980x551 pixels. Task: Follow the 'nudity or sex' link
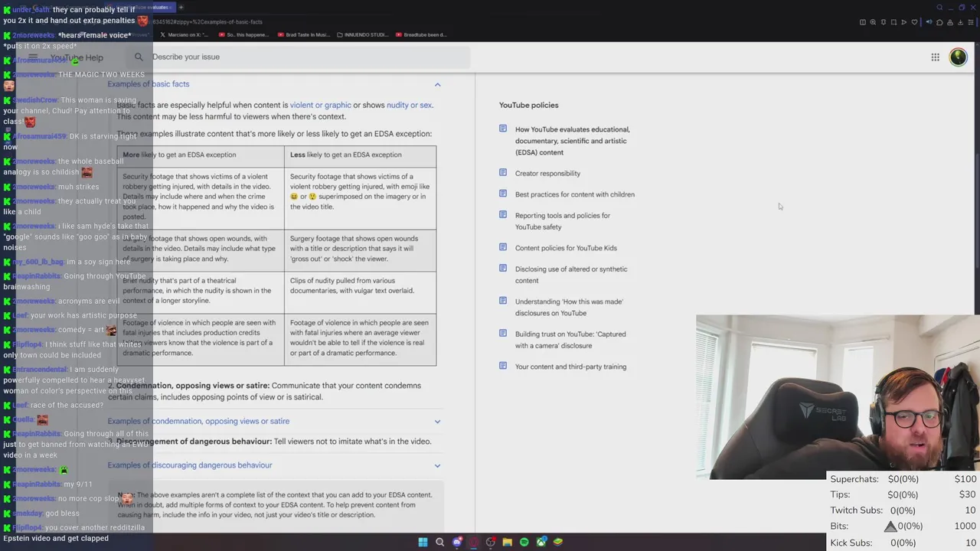tap(409, 105)
